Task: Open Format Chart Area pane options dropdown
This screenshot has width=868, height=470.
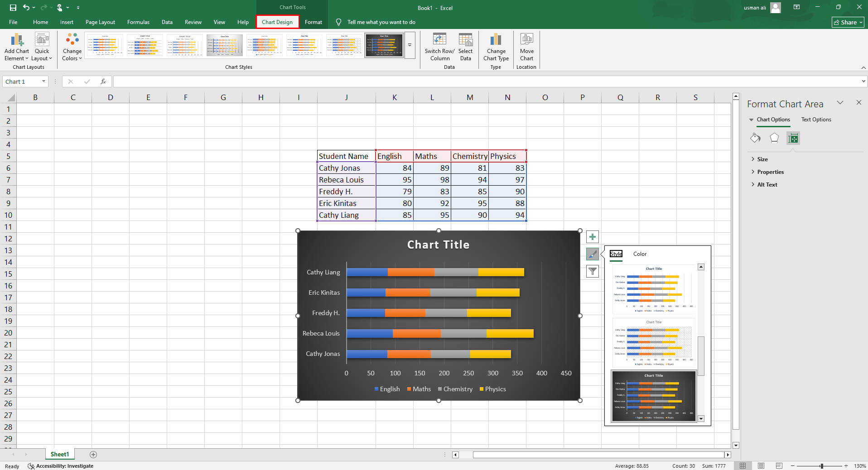Action: tap(840, 103)
